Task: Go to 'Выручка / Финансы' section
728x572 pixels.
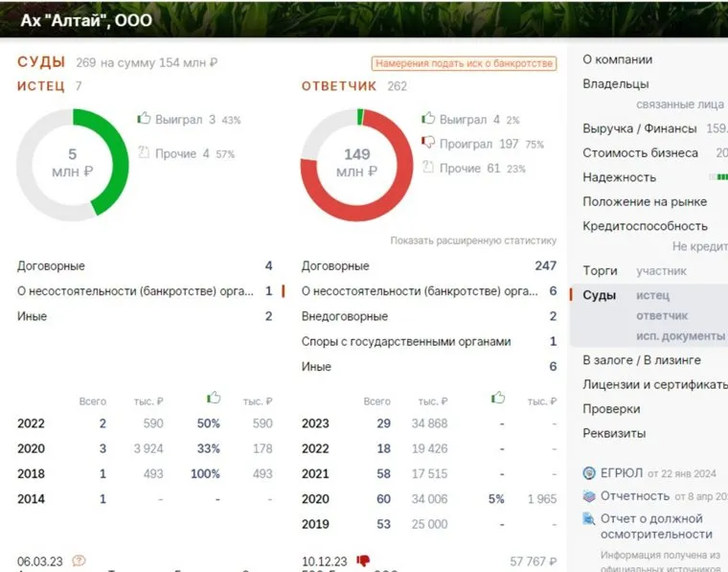Action: pos(639,128)
